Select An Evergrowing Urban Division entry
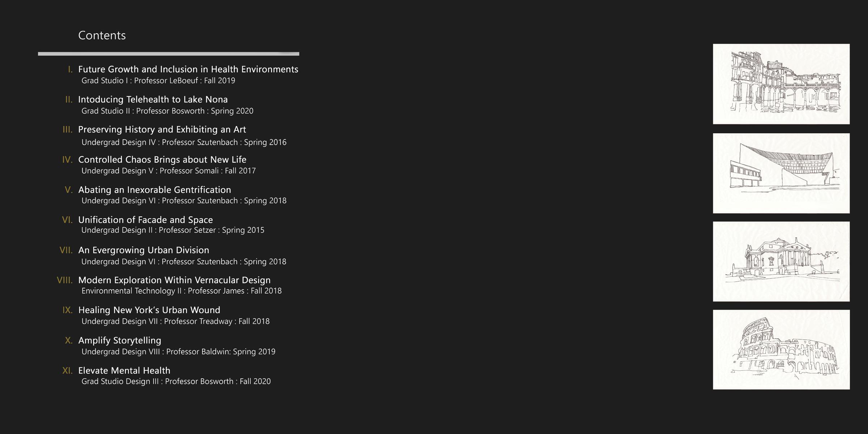 click(144, 250)
